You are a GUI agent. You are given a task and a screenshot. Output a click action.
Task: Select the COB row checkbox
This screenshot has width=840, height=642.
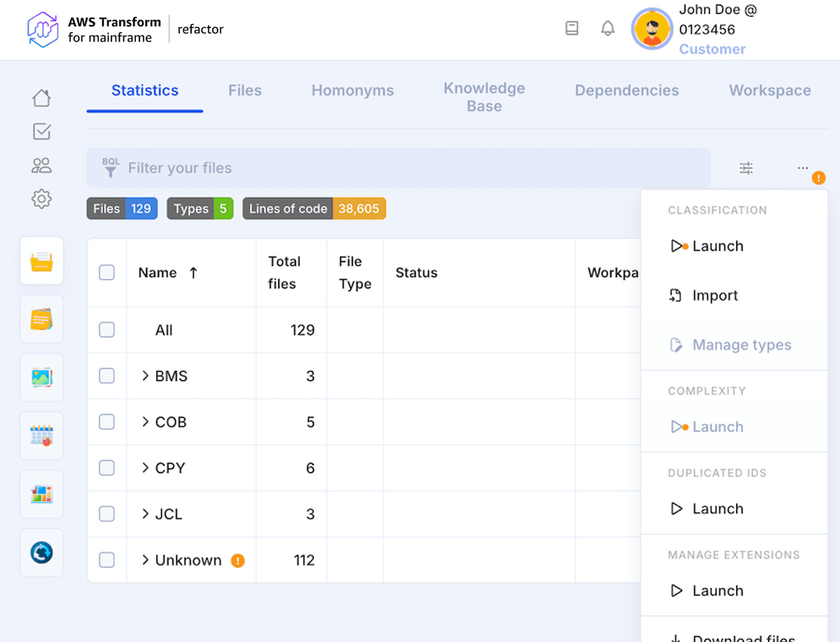point(107,422)
